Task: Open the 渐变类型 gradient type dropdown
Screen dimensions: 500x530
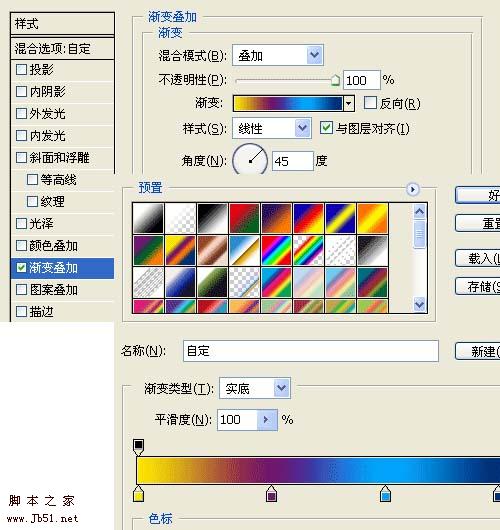Action: (282, 388)
